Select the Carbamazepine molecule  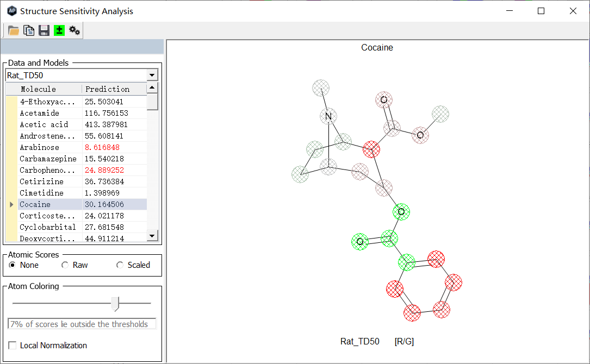[48, 159]
